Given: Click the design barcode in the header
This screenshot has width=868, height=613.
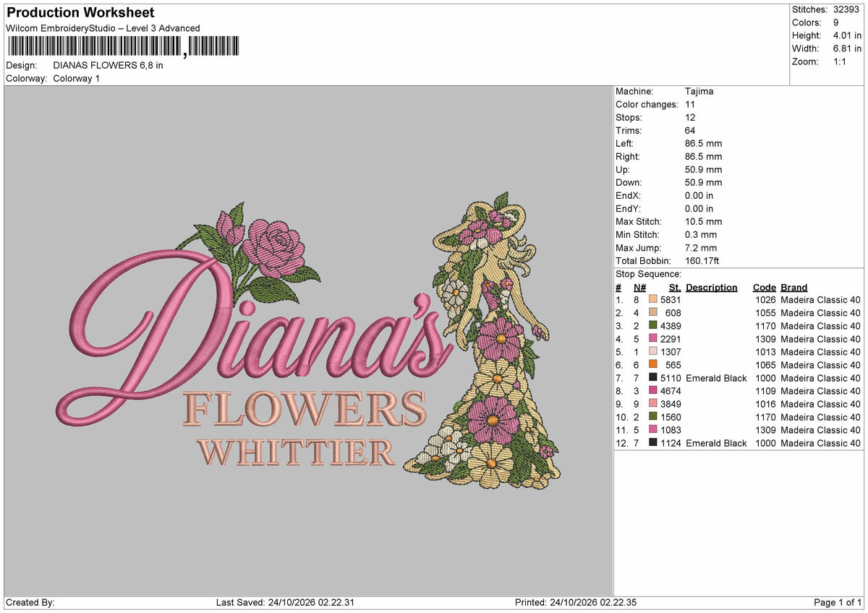Looking at the screenshot, I should tap(122, 46).
